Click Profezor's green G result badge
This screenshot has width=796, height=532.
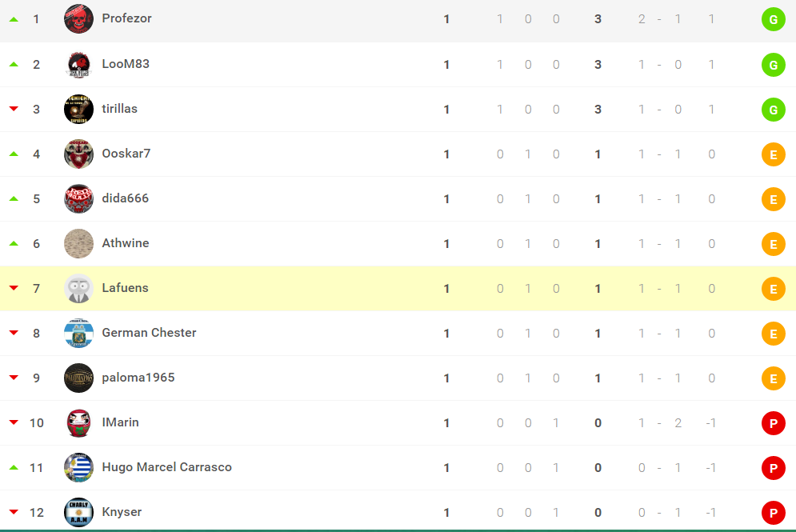773,19
